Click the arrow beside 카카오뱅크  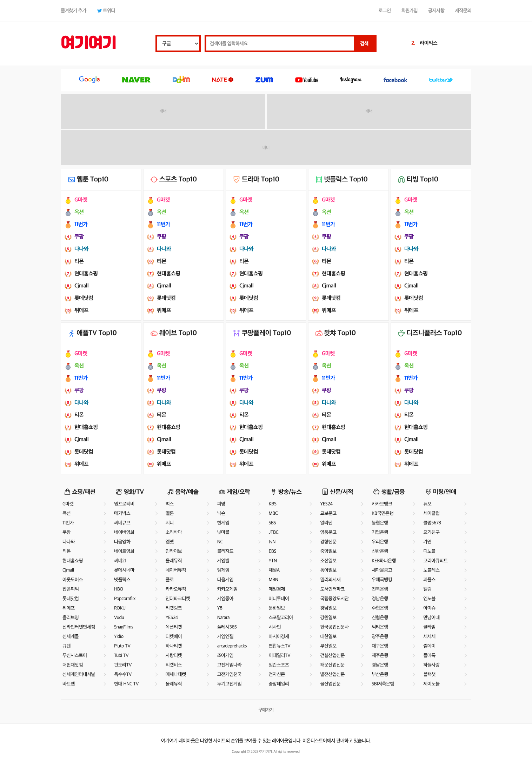coord(414,504)
